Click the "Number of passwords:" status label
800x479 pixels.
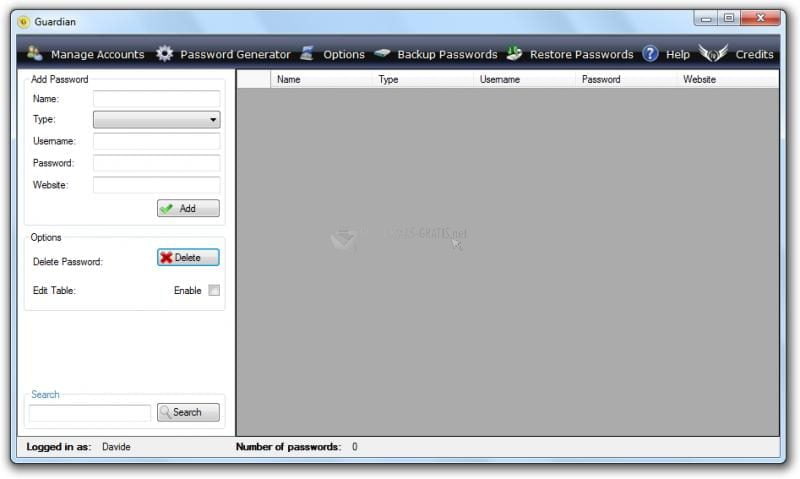(x=288, y=447)
